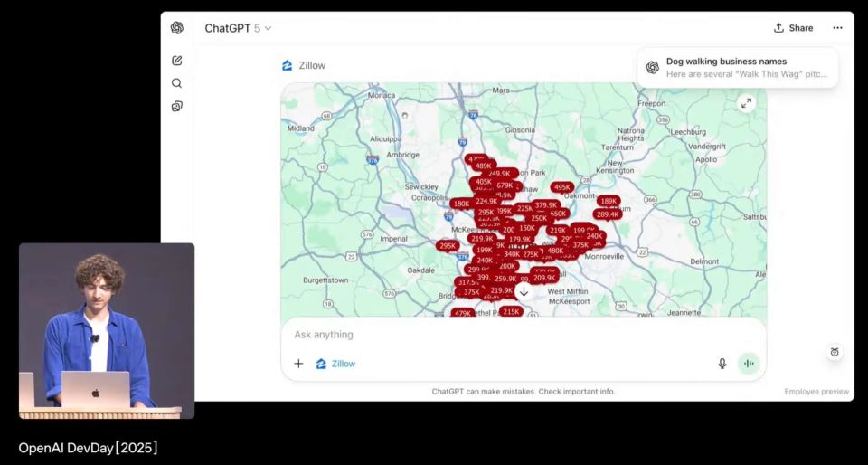
Task: Select the 209.9K listing marker
Action: [x=544, y=278]
